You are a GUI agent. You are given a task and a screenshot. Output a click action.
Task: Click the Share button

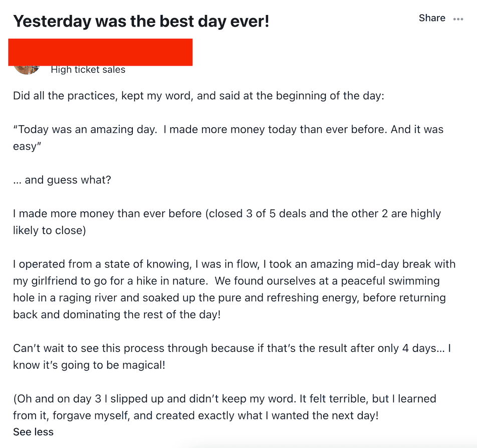pyautogui.click(x=432, y=18)
